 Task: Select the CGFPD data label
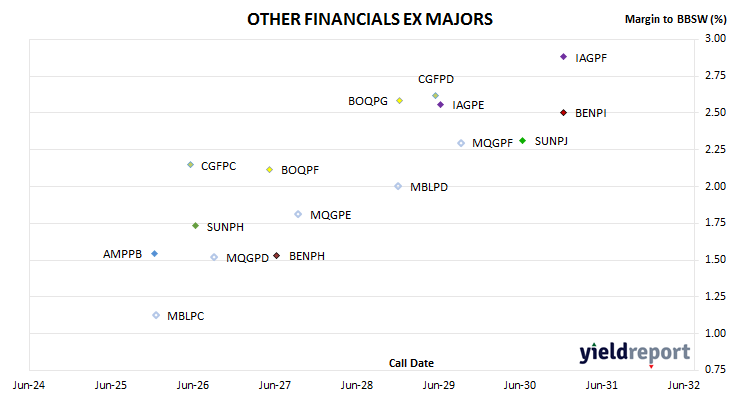[x=436, y=79]
